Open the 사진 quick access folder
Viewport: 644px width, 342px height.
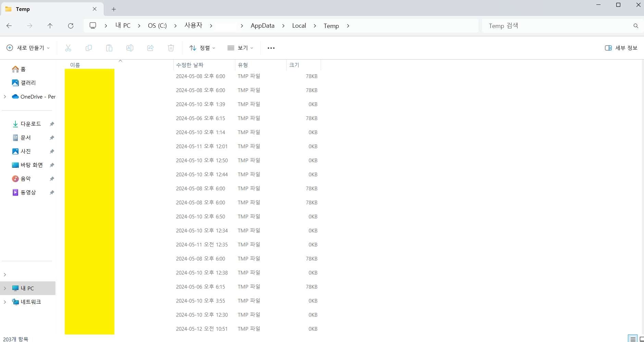22,151
